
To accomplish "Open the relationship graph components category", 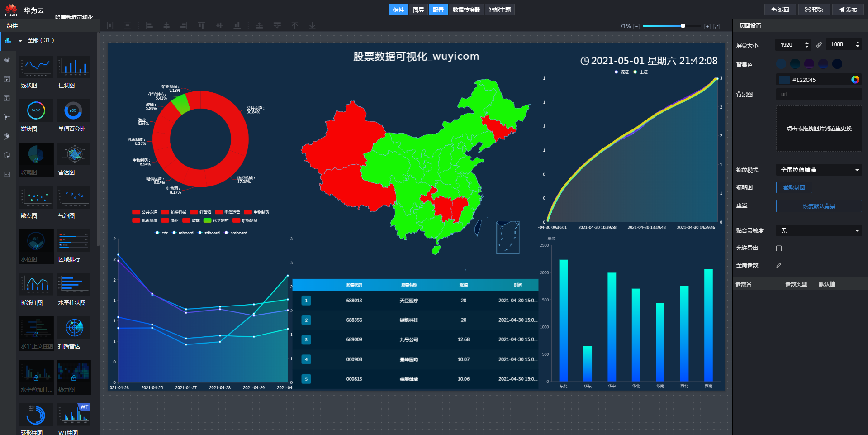I will click(x=7, y=117).
